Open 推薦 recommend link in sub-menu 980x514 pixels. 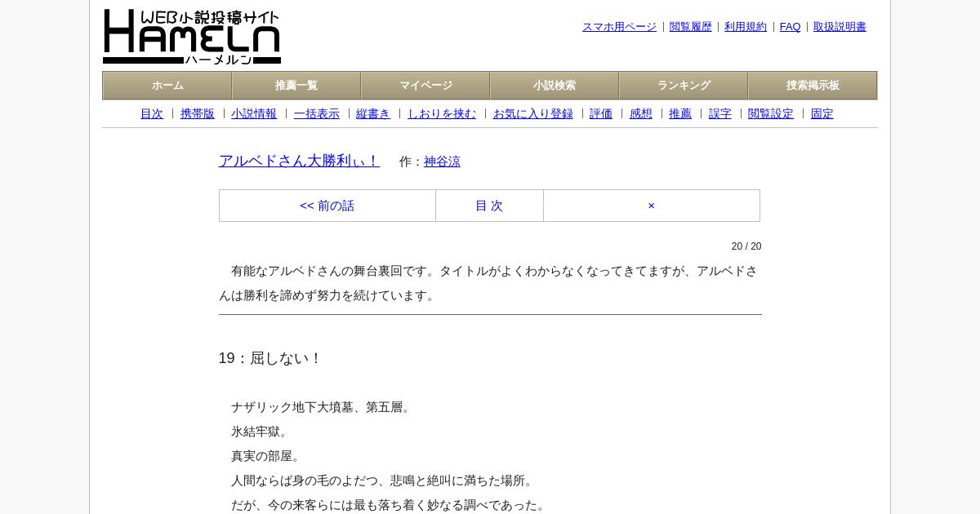click(680, 114)
